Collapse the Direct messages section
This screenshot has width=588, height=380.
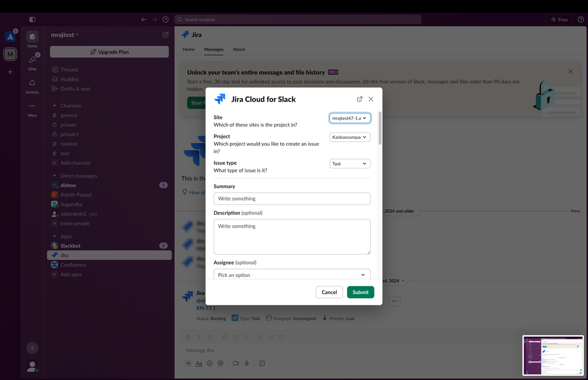[x=54, y=176]
